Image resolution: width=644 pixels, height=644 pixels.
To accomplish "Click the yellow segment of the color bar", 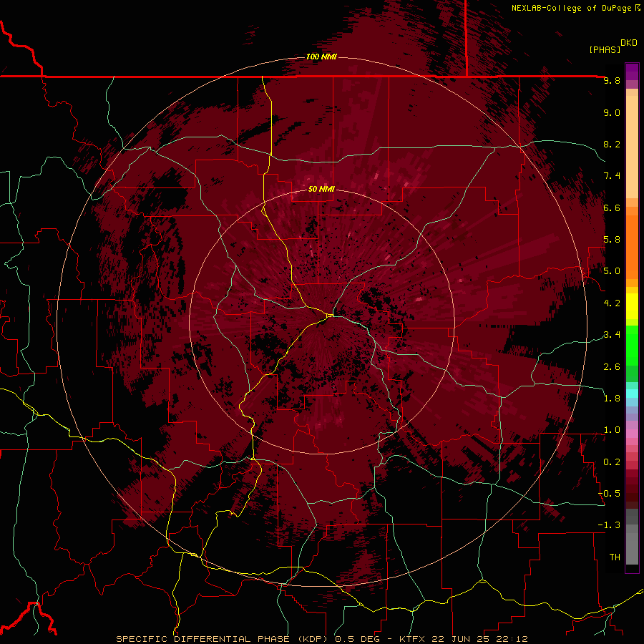I will pos(632,306).
